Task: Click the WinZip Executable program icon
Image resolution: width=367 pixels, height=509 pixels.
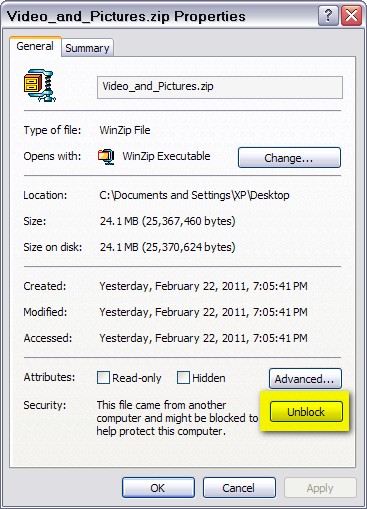Action: pos(106,157)
